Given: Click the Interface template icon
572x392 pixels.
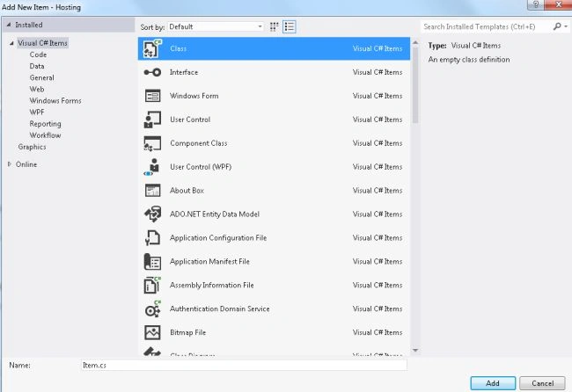Looking at the screenshot, I should [x=152, y=72].
